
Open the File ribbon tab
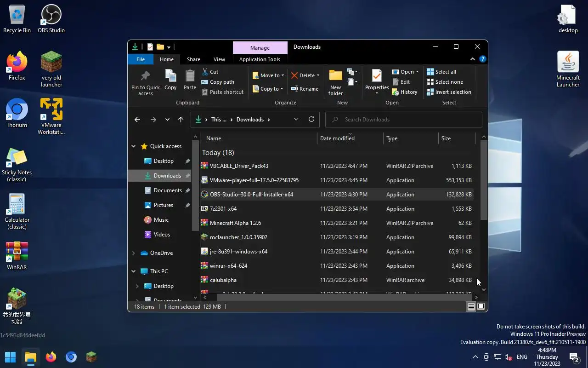point(141,59)
